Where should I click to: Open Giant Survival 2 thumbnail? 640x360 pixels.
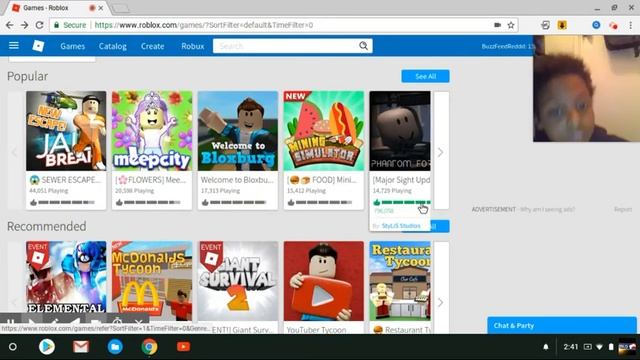pyautogui.click(x=238, y=281)
